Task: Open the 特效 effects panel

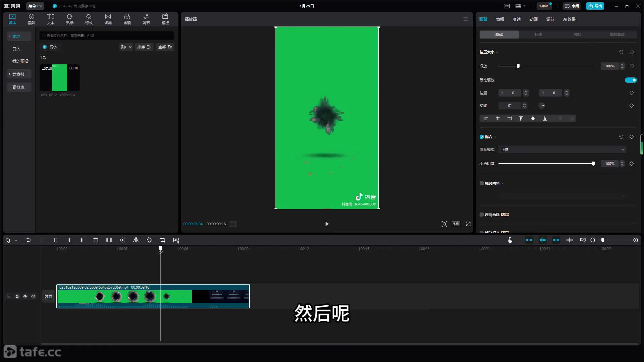Action: pos(89,19)
